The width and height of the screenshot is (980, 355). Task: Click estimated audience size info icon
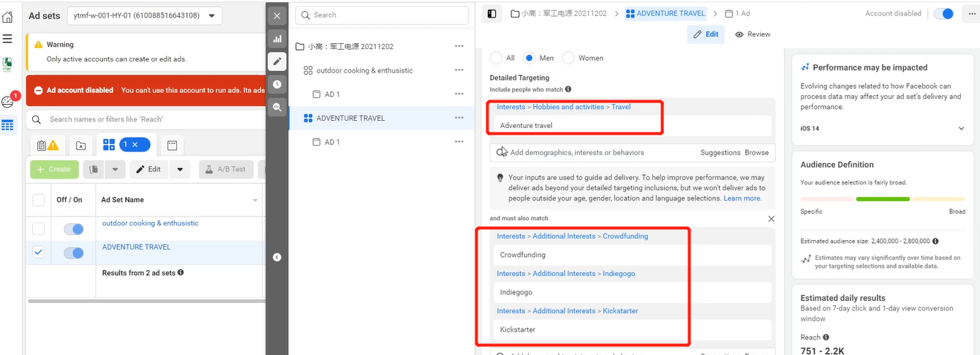click(x=936, y=241)
